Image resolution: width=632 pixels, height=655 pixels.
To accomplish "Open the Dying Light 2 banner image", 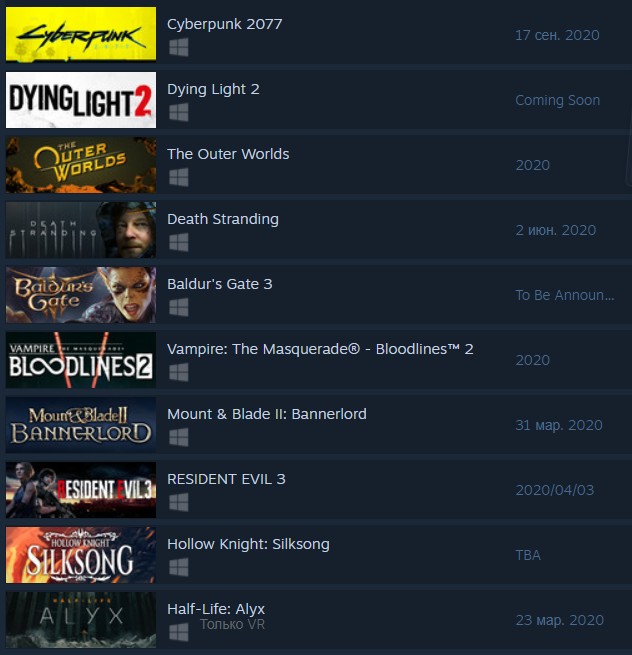I will (x=81, y=99).
